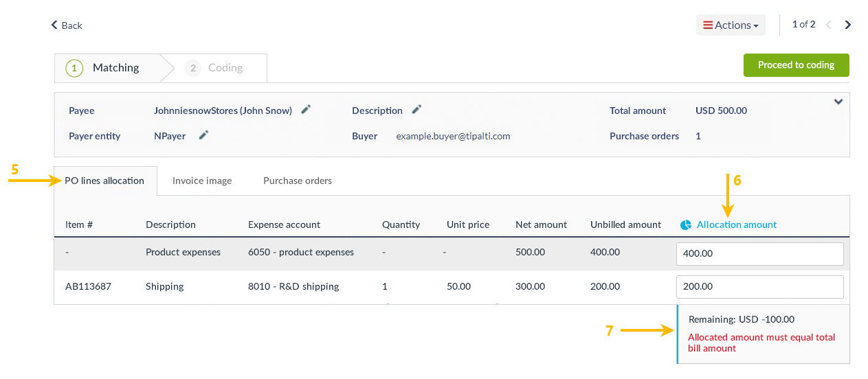
Task: Click the NPayer payer entity value
Action: [170, 136]
